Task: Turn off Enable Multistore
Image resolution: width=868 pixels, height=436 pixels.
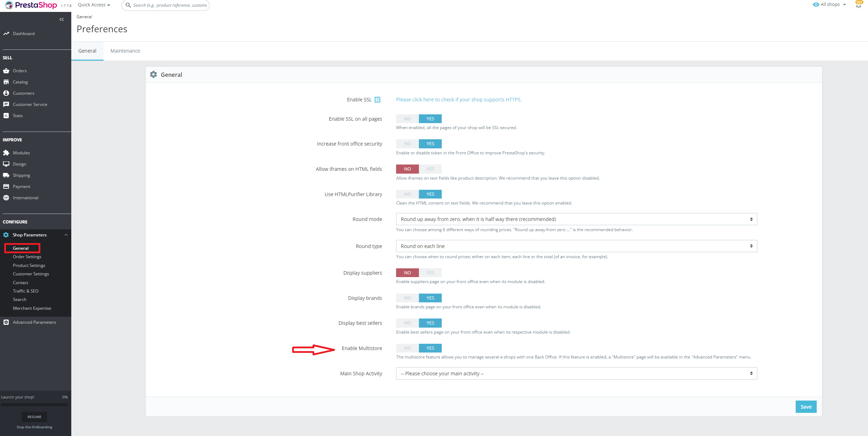Action: [407, 348]
